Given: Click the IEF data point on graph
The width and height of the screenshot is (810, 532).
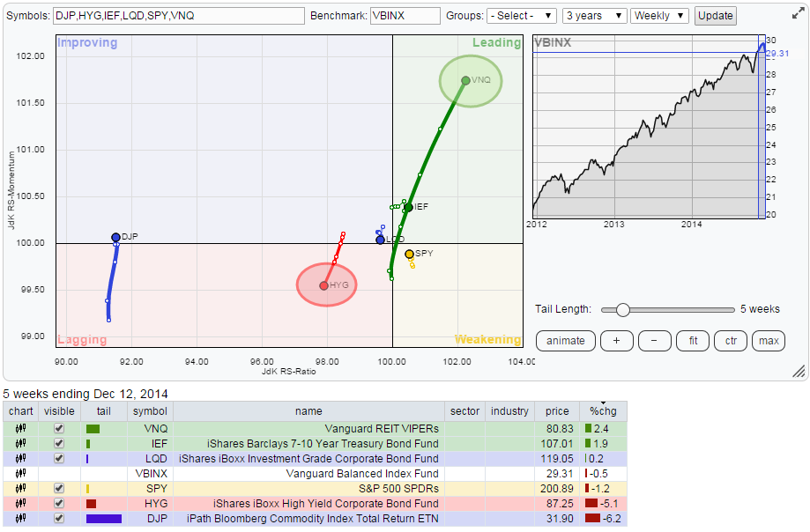Looking at the screenshot, I should coord(409,208).
